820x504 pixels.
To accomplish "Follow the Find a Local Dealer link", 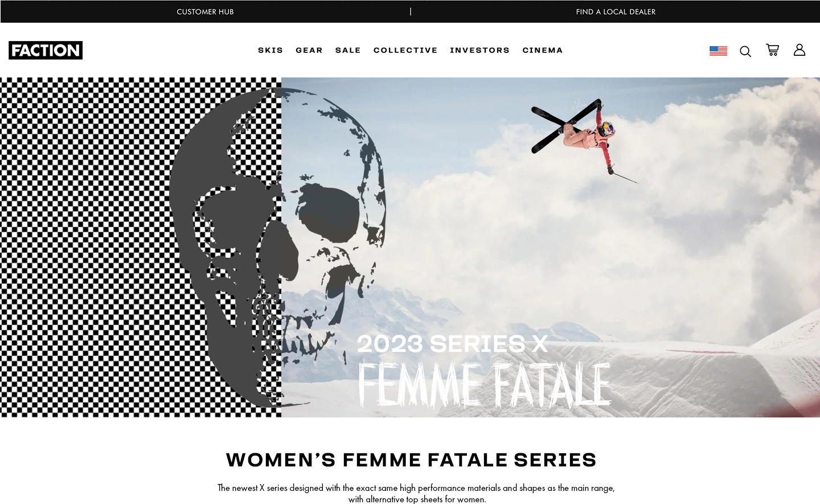I will click(x=616, y=11).
